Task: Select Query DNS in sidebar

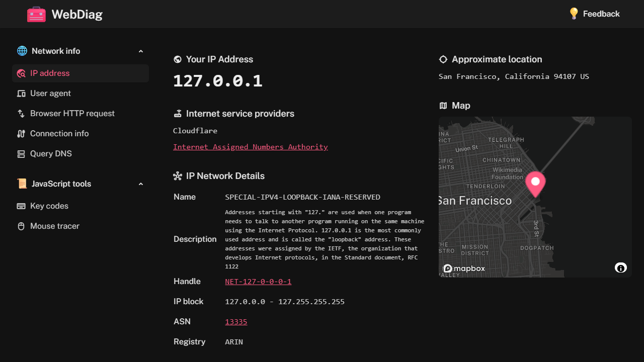Action: (x=80, y=154)
